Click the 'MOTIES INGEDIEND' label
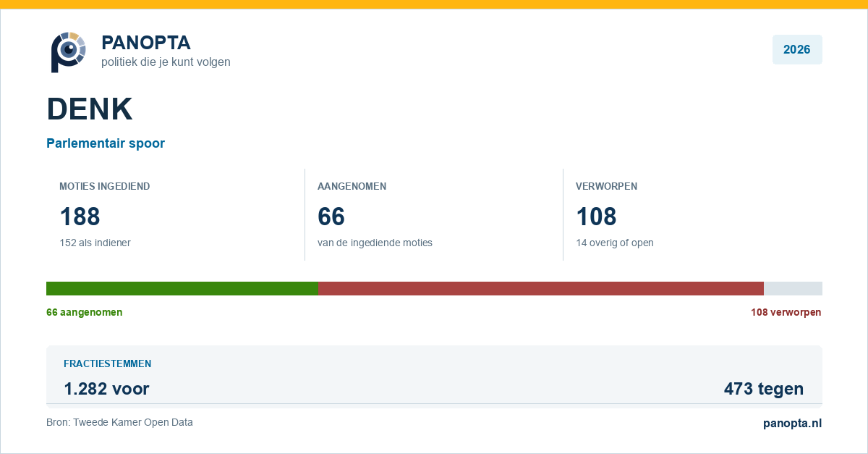Image resolution: width=868 pixels, height=454 pixels. (105, 186)
